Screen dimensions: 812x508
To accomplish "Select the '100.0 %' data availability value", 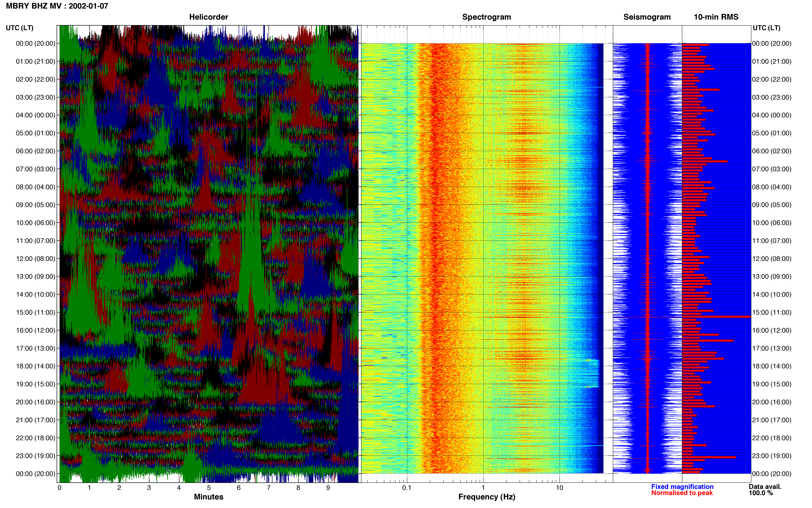I will (x=761, y=493).
